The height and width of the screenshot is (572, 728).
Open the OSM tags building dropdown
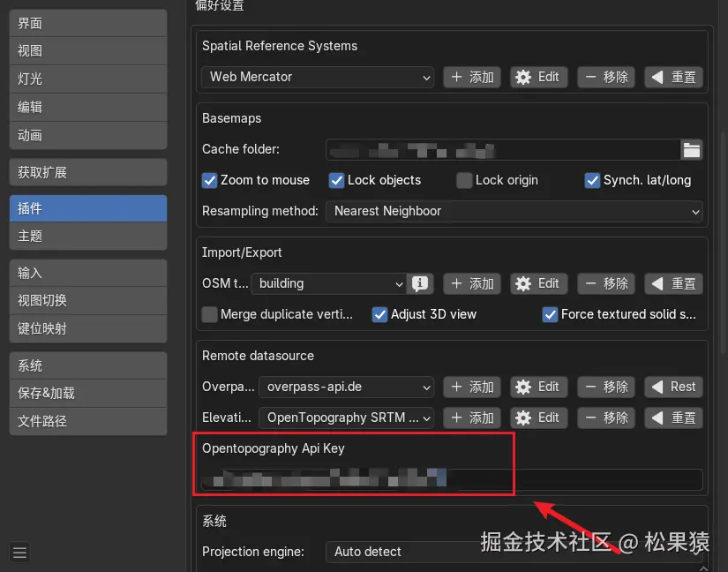tap(329, 283)
